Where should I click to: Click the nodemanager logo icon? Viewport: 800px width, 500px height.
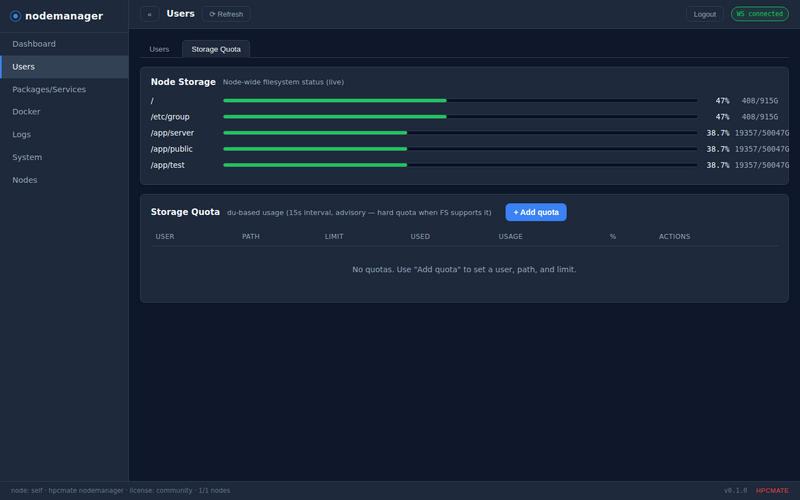15,16
